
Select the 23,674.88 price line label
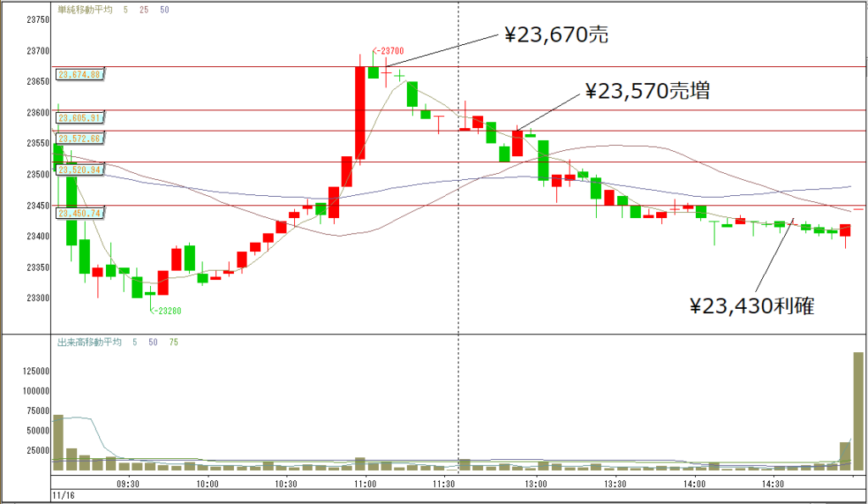click(80, 74)
